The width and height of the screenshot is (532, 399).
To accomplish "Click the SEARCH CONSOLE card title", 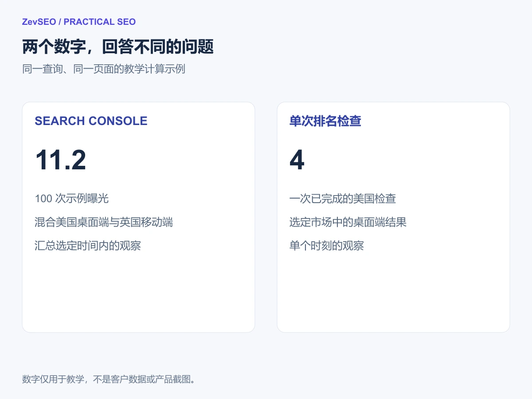I will pos(91,121).
